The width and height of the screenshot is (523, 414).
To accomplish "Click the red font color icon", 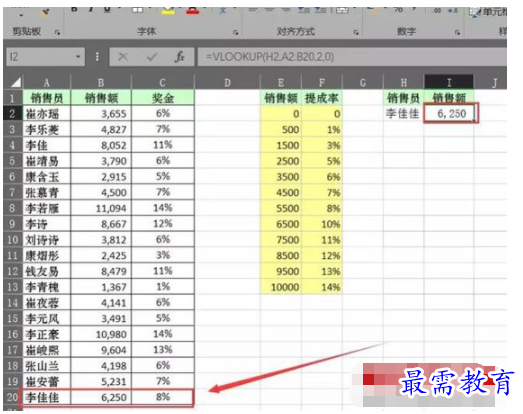I will 192,10.
